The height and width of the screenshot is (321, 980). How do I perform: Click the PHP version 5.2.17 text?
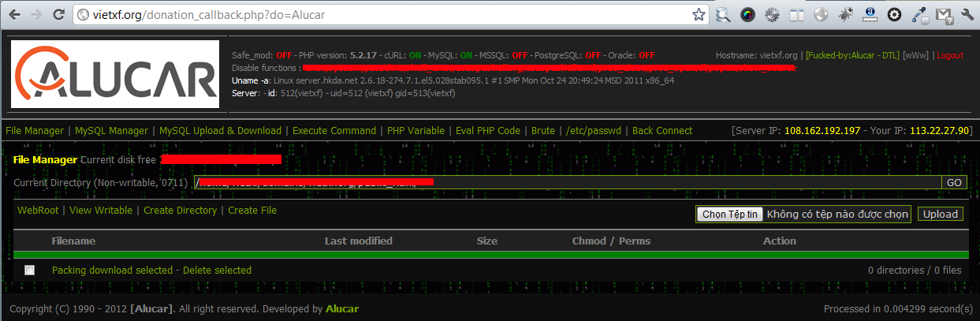click(337, 56)
